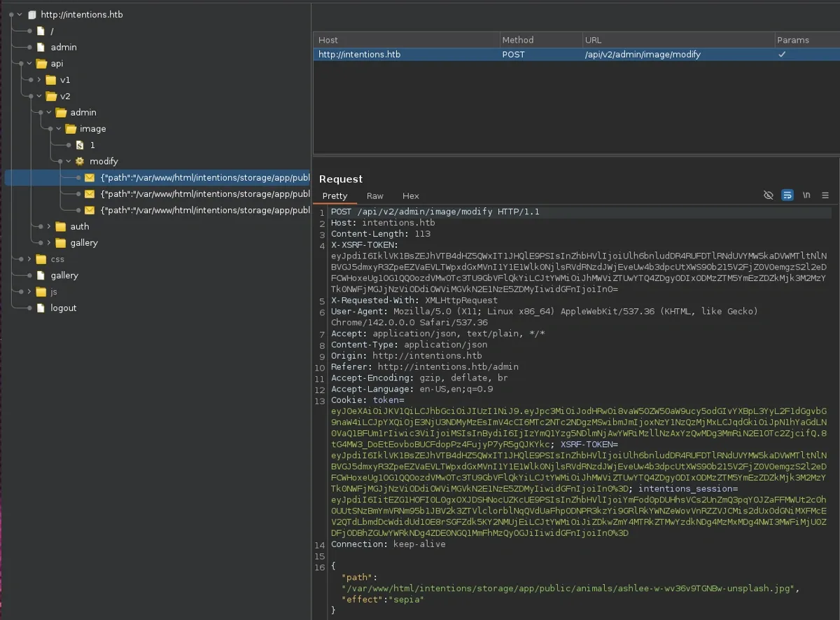Toggle hide non-printable characters eye icon
The image size is (840, 620).
click(768, 195)
